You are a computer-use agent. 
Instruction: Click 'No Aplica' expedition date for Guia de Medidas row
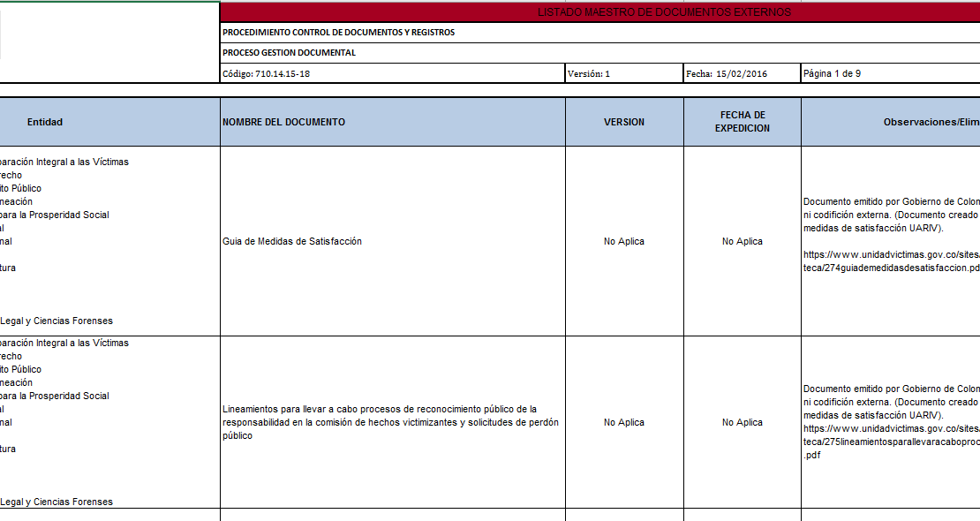click(743, 241)
